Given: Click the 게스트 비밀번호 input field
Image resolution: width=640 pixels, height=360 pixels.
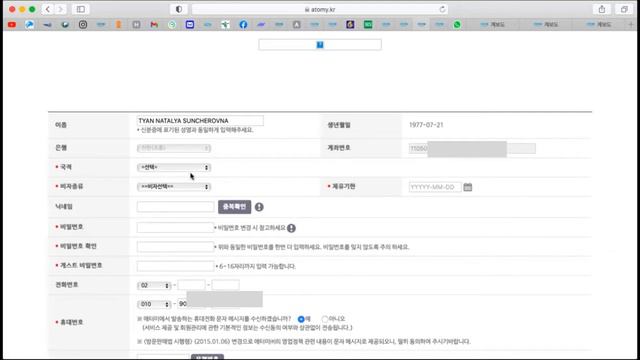Looking at the screenshot, I should point(176,266).
